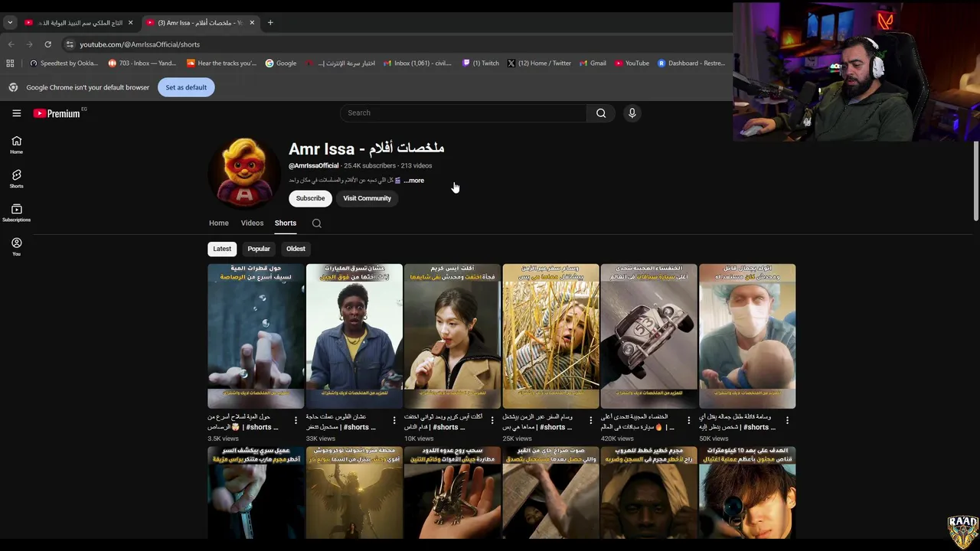The image size is (980, 551).
Task: Click the YouTube search input field
Action: click(x=463, y=113)
